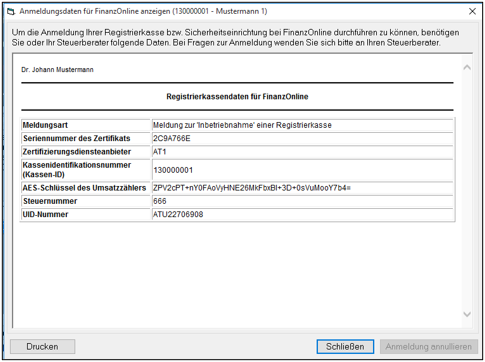The image size is (485, 362).
Task: Click the UID-Nummer label cell
Action: coord(86,214)
